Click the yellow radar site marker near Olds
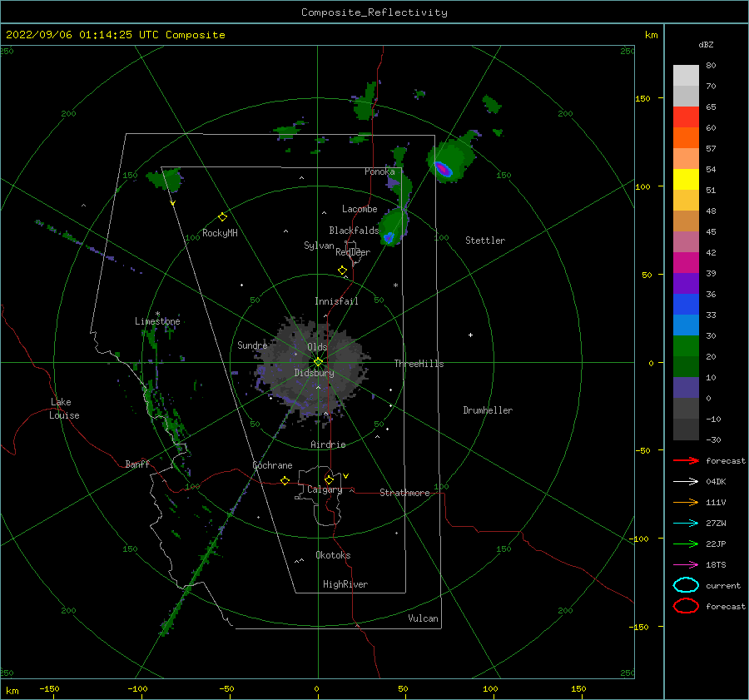This screenshot has width=749, height=700. pos(318,362)
